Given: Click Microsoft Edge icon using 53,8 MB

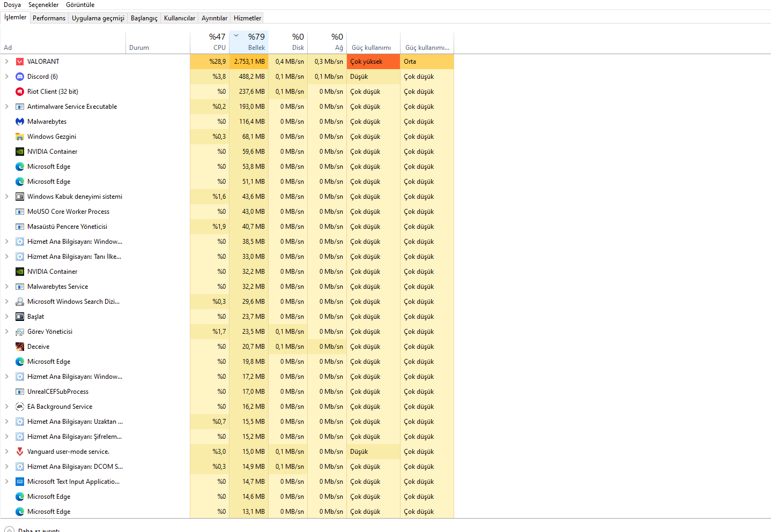Looking at the screenshot, I should [20, 167].
